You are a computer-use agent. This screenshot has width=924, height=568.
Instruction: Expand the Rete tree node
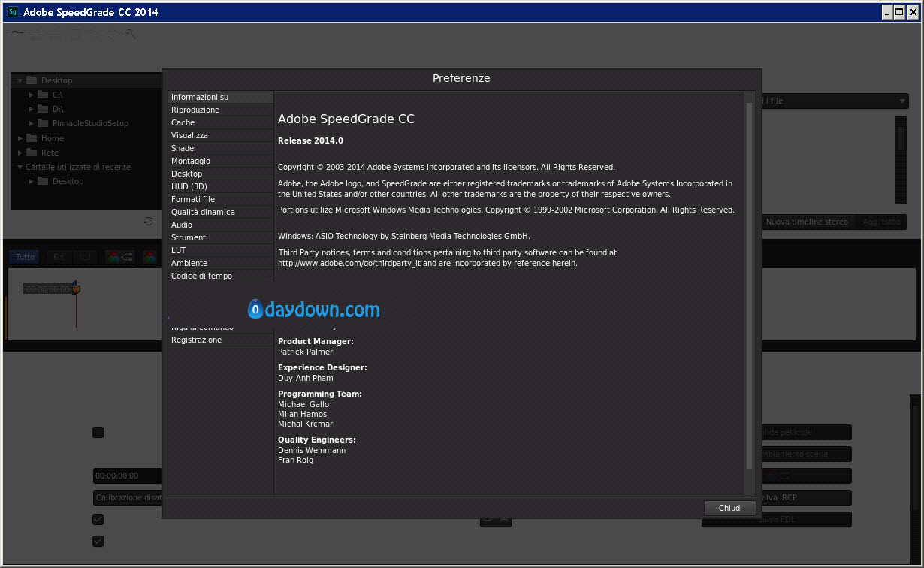pos(20,153)
